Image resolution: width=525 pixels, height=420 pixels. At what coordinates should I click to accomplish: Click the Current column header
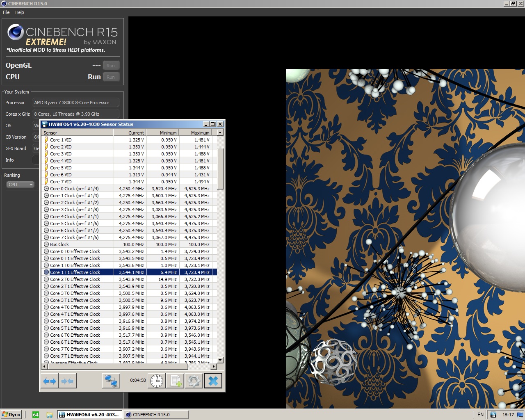coord(130,133)
